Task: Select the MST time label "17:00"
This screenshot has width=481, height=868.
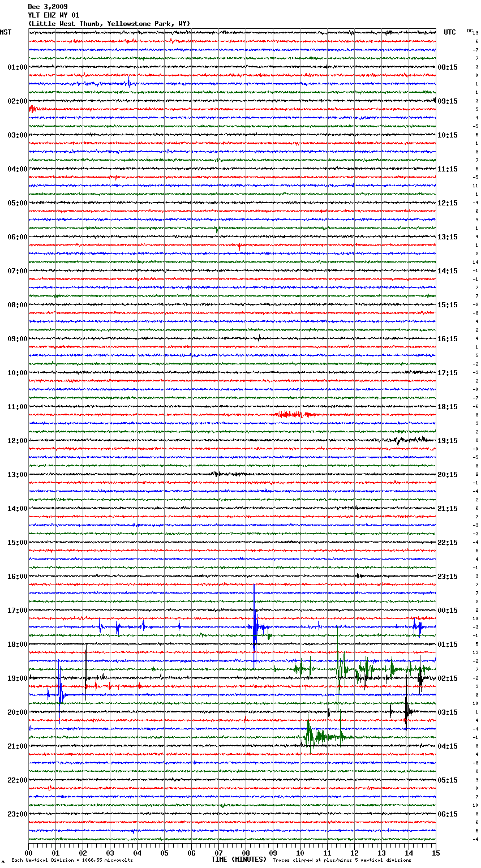Action: pyautogui.click(x=18, y=611)
